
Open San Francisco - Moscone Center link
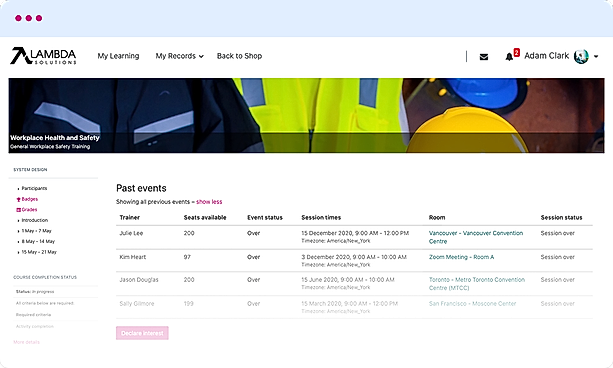(x=472, y=303)
